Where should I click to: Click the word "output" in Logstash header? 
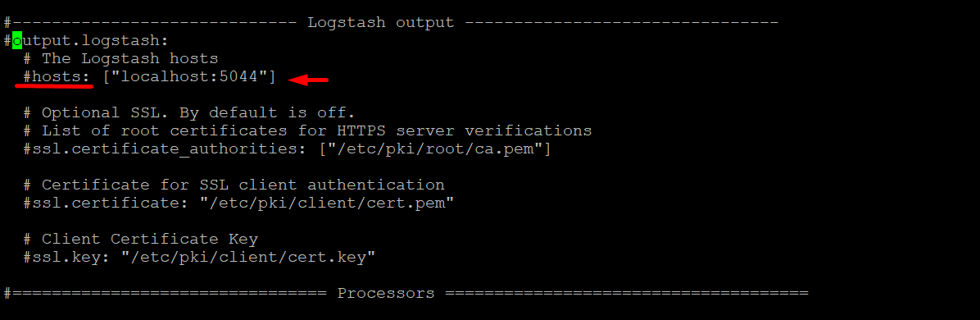pyautogui.click(x=425, y=23)
